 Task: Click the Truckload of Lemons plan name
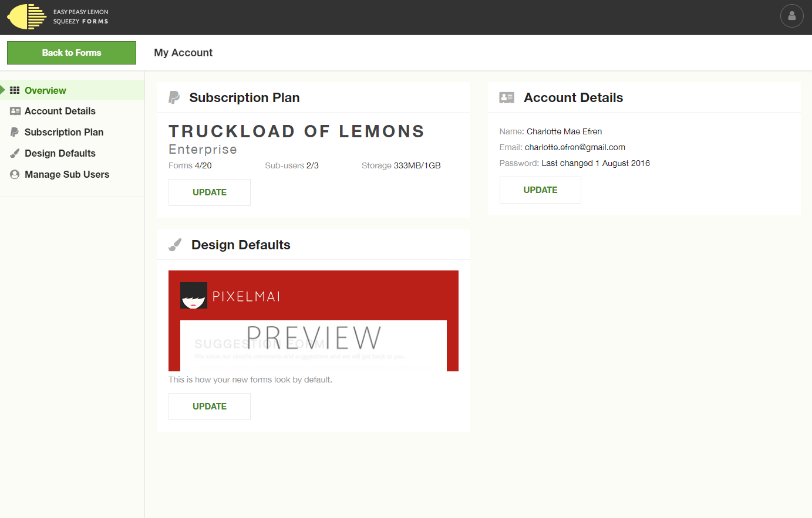(x=297, y=131)
